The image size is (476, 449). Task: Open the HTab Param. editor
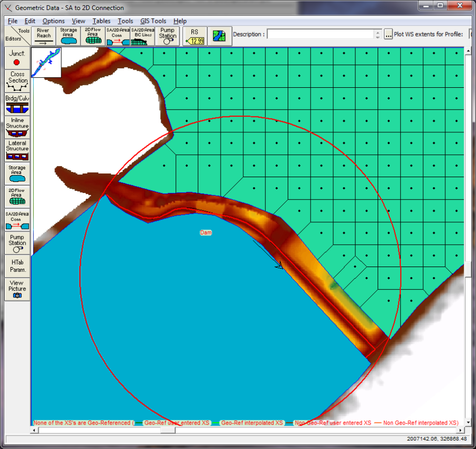[x=16, y=264]
